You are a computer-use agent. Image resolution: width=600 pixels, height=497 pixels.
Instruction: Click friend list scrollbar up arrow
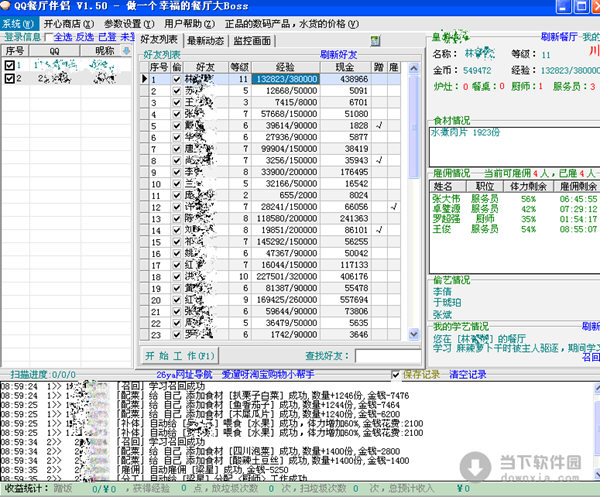pos(414,68)
